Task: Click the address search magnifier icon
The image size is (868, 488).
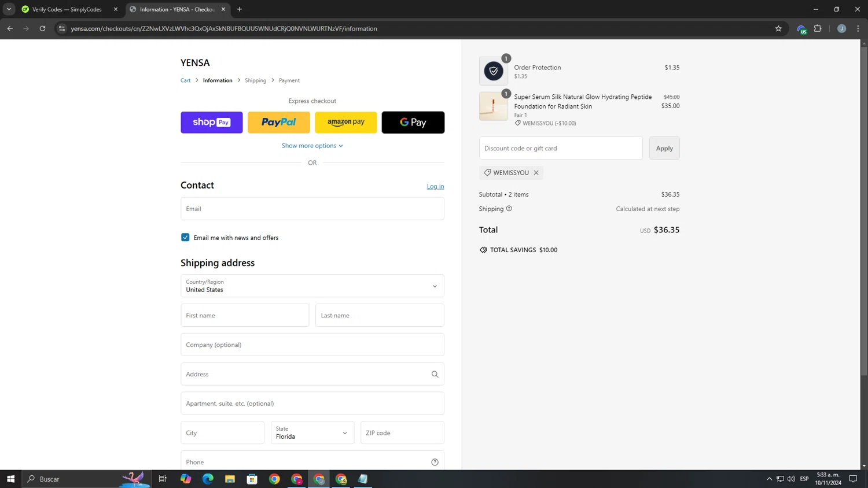Action: (435, 374)
